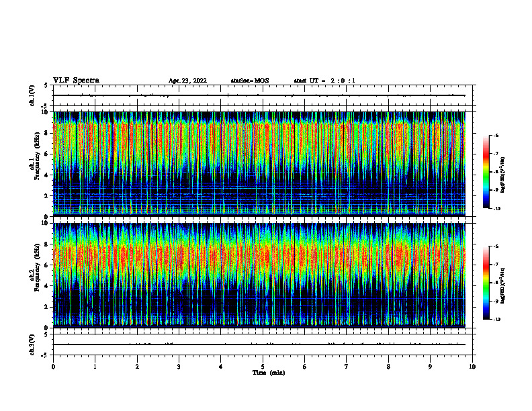Image resolution: width=532 pixels, height=411 pixels.
Task: Select the ch.1 "Frequency (kHz)" axis label
Action: pos(37,156)
